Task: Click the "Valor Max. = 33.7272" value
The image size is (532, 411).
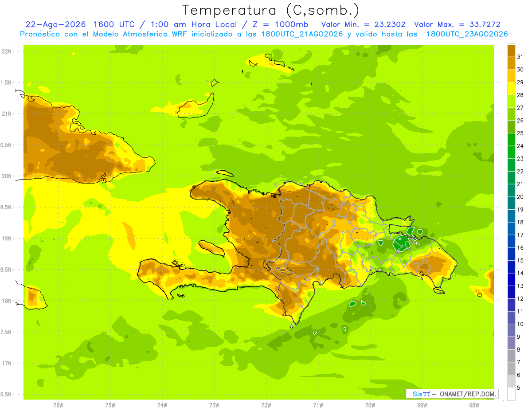Action: click(457, 24)
